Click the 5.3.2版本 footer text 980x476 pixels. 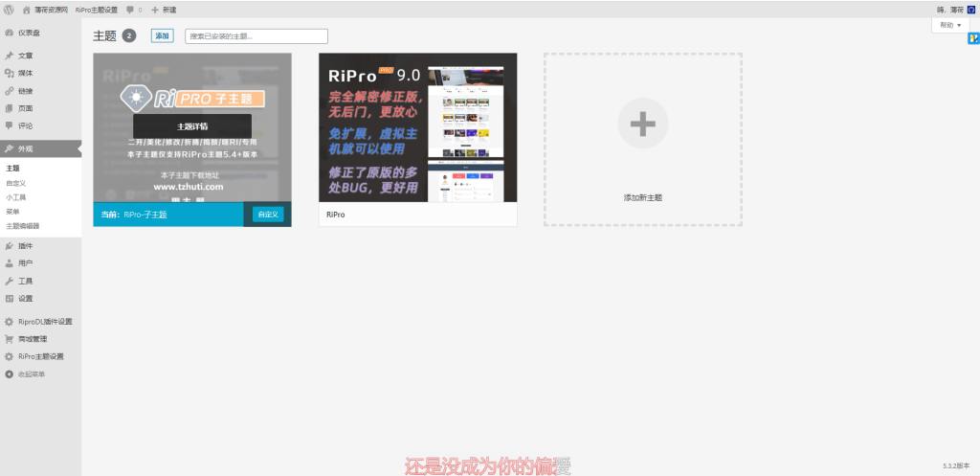coord(956,465)
